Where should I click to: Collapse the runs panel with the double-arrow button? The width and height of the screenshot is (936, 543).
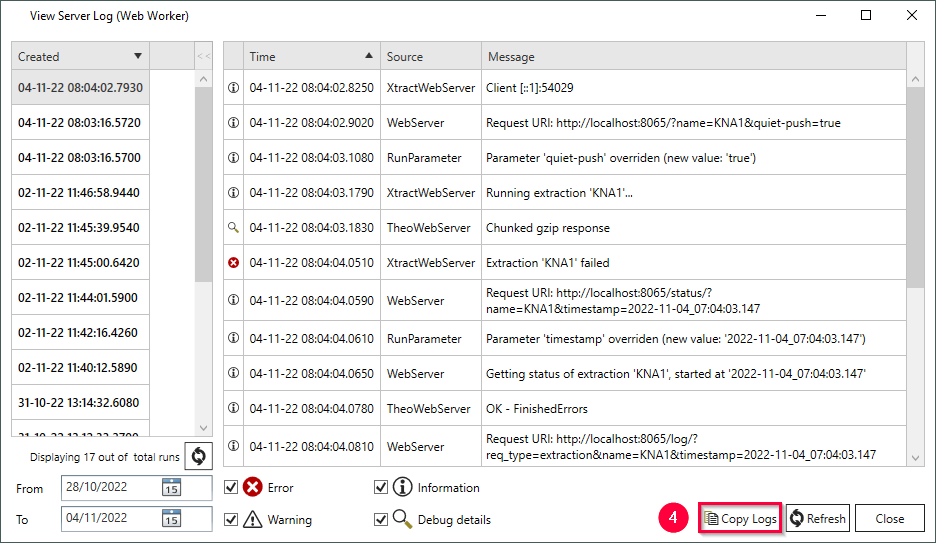point(203,57)
